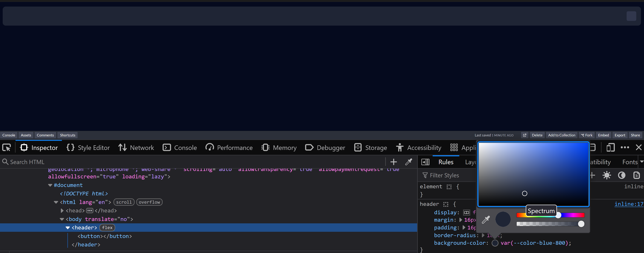
Task: Click the eyedropper in the color picker
Action: [x=486, y=219]
